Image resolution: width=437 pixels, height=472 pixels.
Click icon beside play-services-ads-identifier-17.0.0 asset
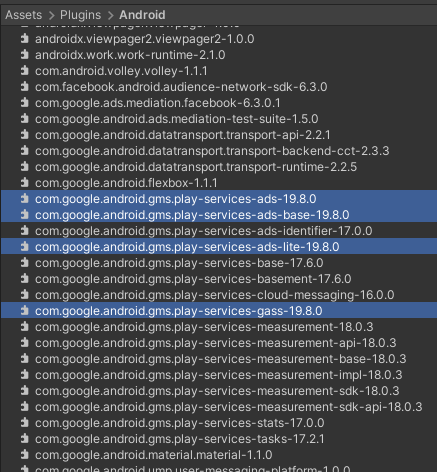[x=25, y=231]
